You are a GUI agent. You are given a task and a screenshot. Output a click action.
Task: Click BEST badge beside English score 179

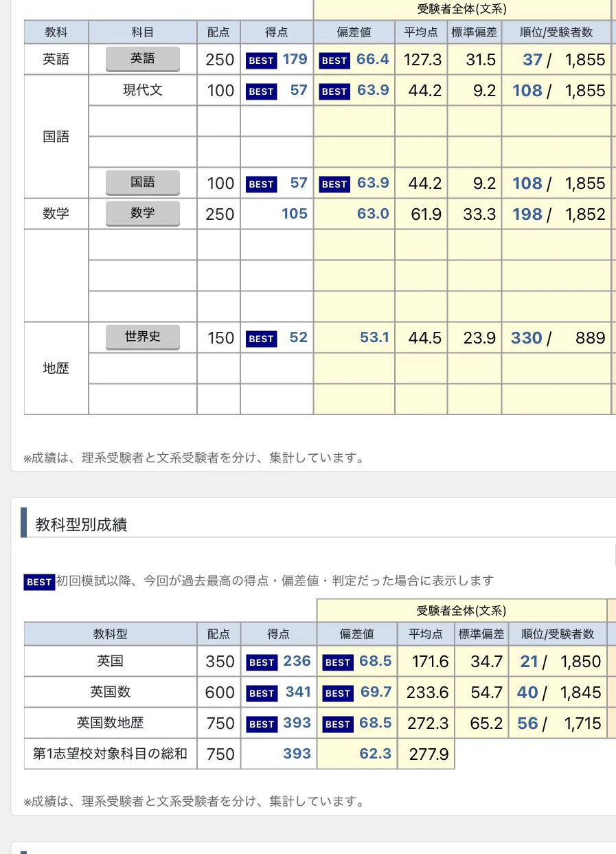click(261, 60)
